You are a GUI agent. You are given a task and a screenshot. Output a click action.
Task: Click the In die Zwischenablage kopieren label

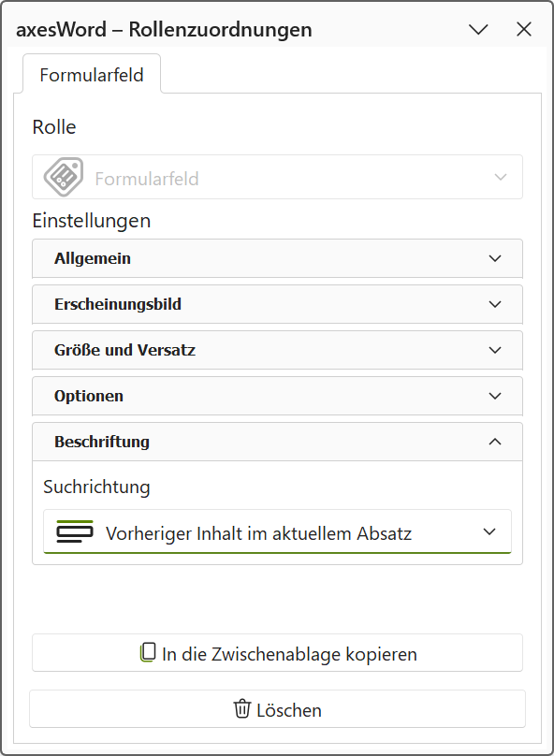(x=289, y=654)
